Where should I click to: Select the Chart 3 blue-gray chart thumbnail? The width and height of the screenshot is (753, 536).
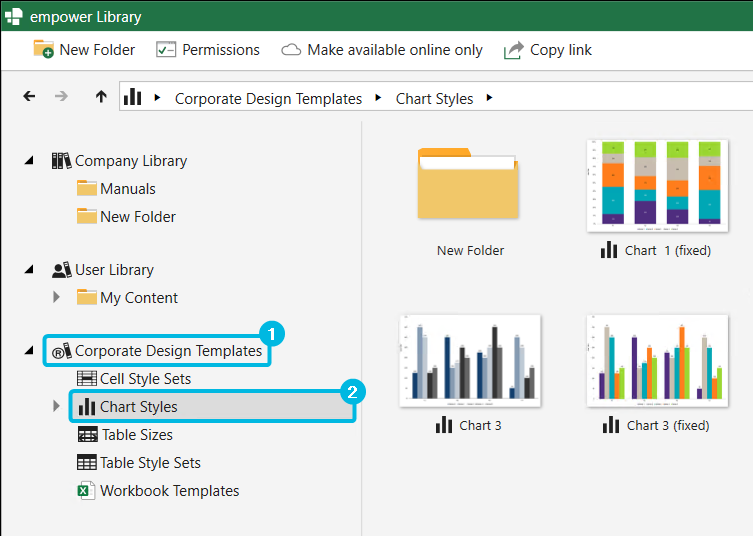point(470,361)
